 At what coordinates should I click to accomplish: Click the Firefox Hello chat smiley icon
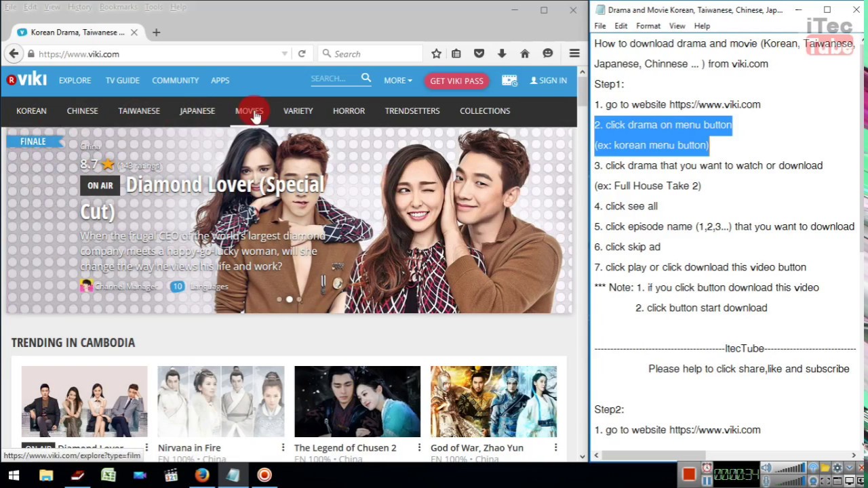click(x=547, y=54)
